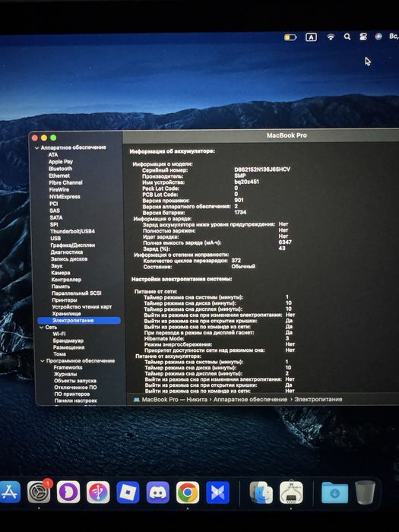The height and width of the screenshot is (532, 399).
Task: Select Тома in the sidebar
Action: (x=59, y=354)
